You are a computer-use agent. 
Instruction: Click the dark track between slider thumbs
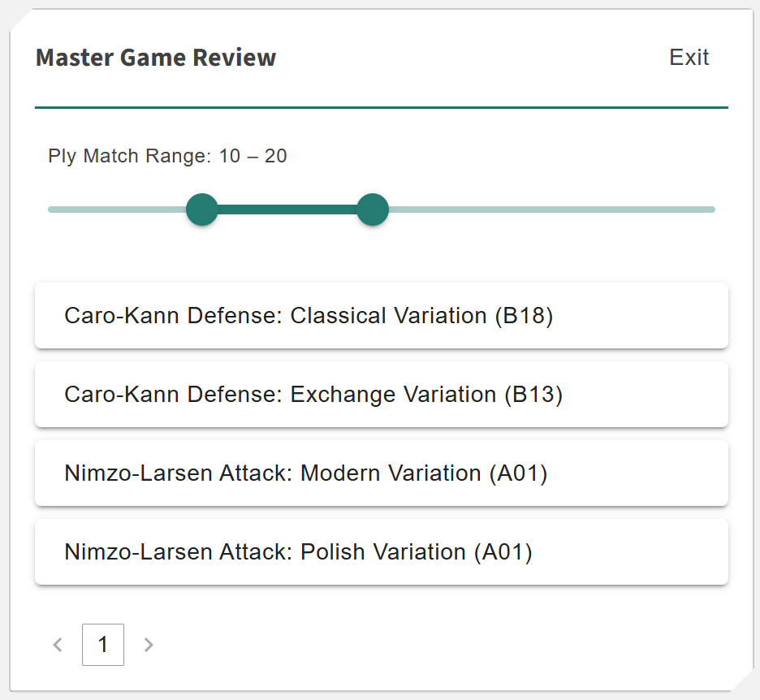(287, 210)
